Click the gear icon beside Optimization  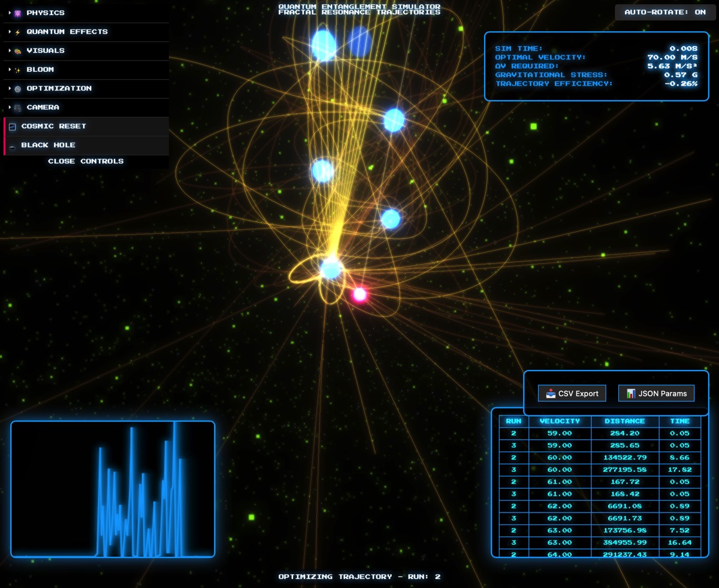tap(18, 89)
